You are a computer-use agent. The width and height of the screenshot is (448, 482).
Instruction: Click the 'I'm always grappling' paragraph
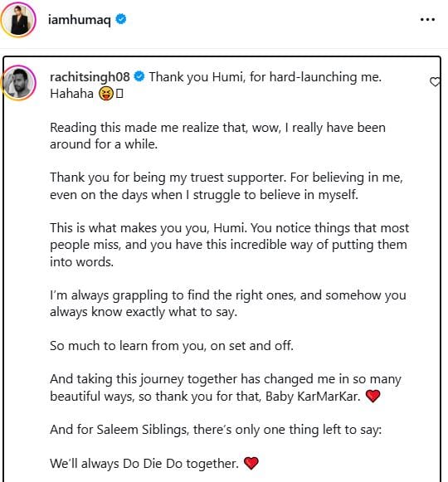228,304
